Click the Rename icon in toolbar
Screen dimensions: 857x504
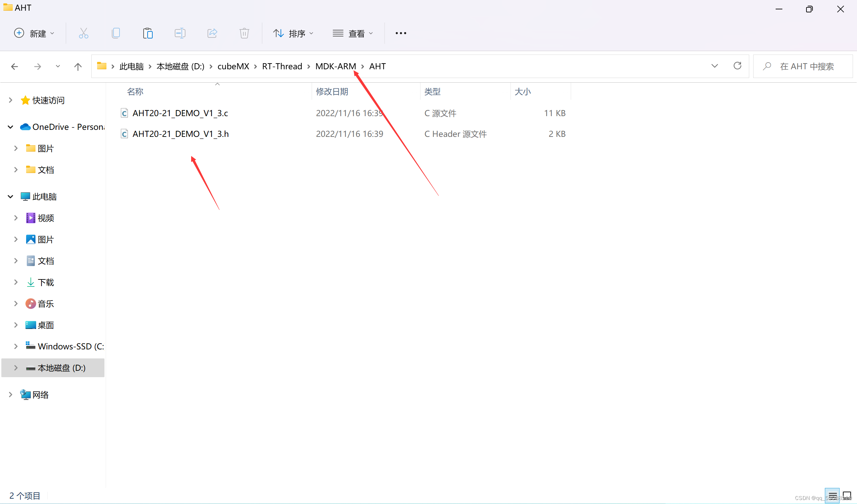tap(180, 33)
